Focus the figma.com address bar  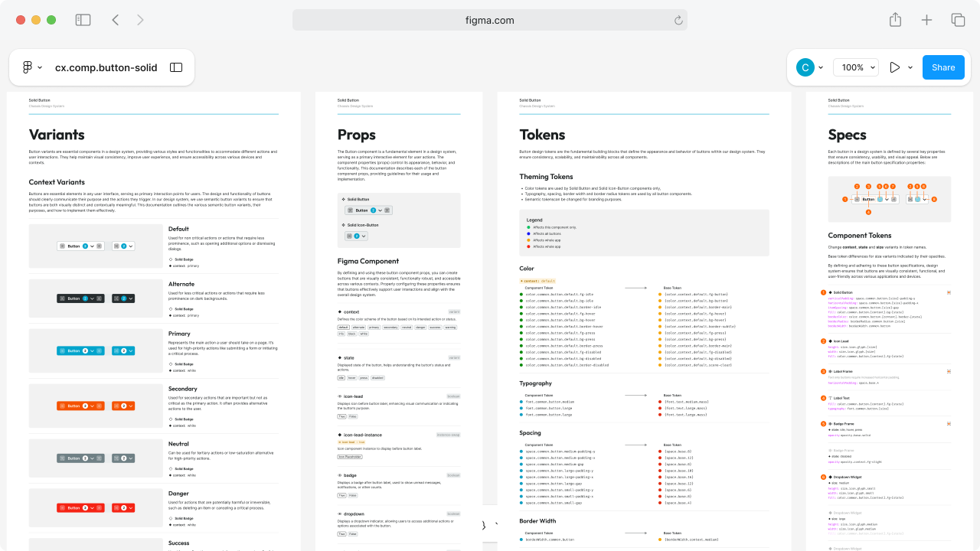490,21
